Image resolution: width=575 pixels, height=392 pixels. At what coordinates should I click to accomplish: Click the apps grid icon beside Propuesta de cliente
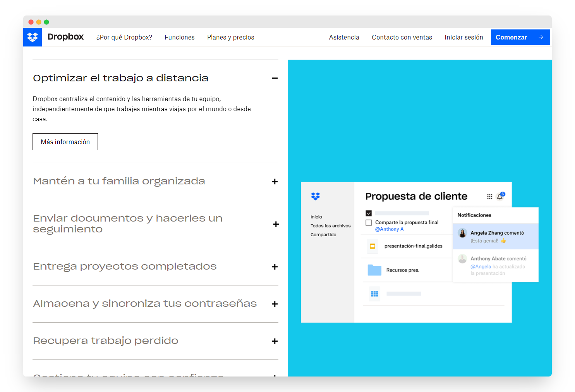[490, 197]
